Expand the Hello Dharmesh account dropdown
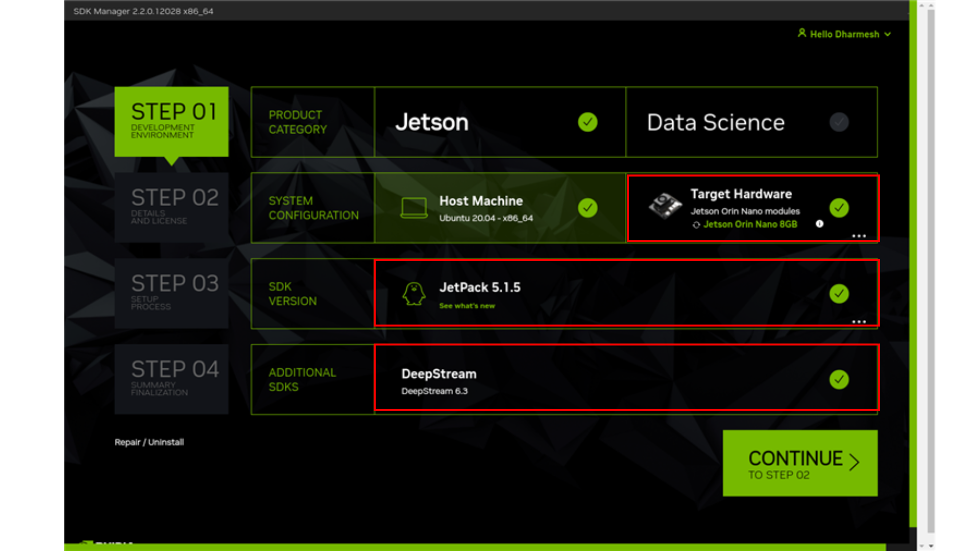The height and width of the screenshot is (551, 980). 888,34
